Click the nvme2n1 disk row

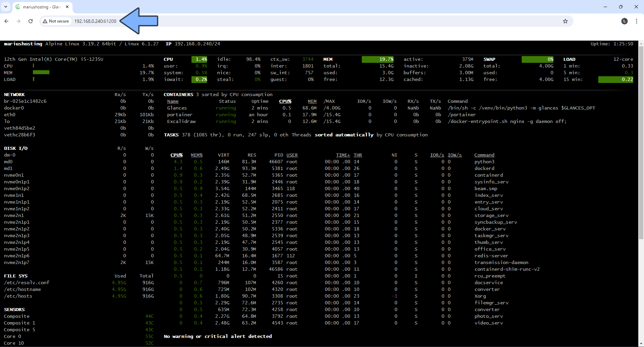79,216
